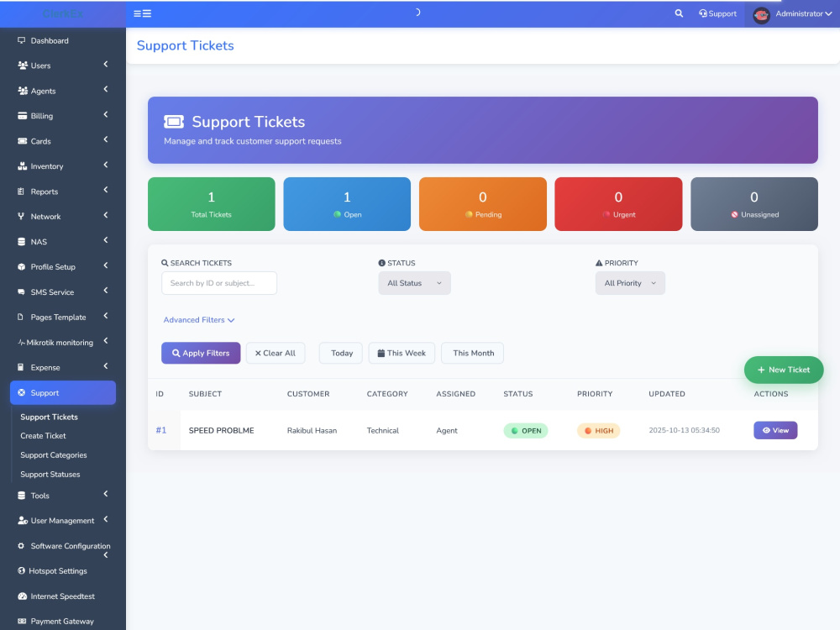The height and width of the screenshot is (630, 840).
Task: Click the Administrator avatar picture
Action: [761, 14]
